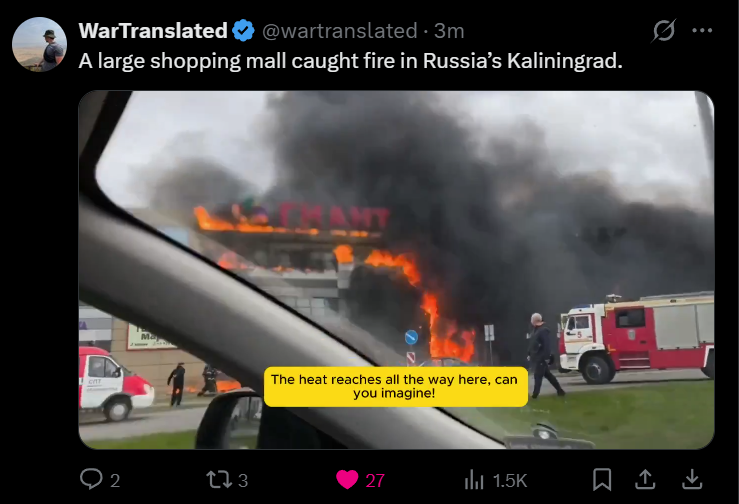Click the Grok explain-post icon
739x504 pixels.
(665, 31)
